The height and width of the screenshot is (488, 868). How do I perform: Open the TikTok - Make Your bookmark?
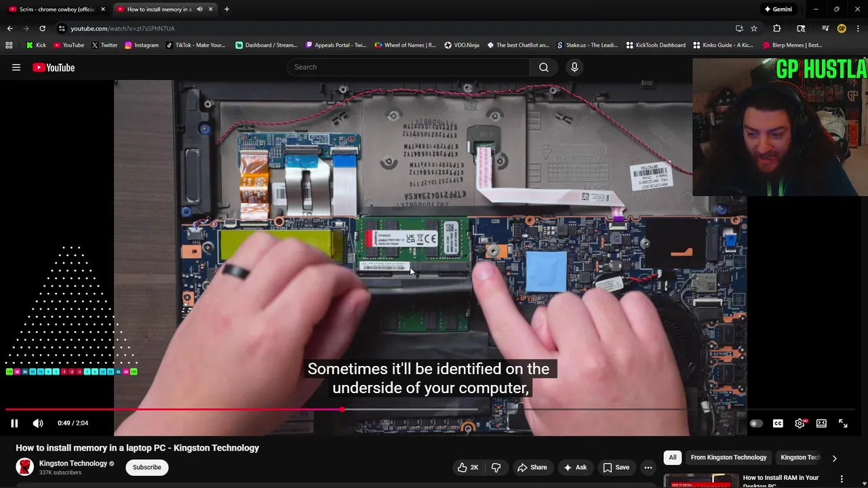click(195, 45)
